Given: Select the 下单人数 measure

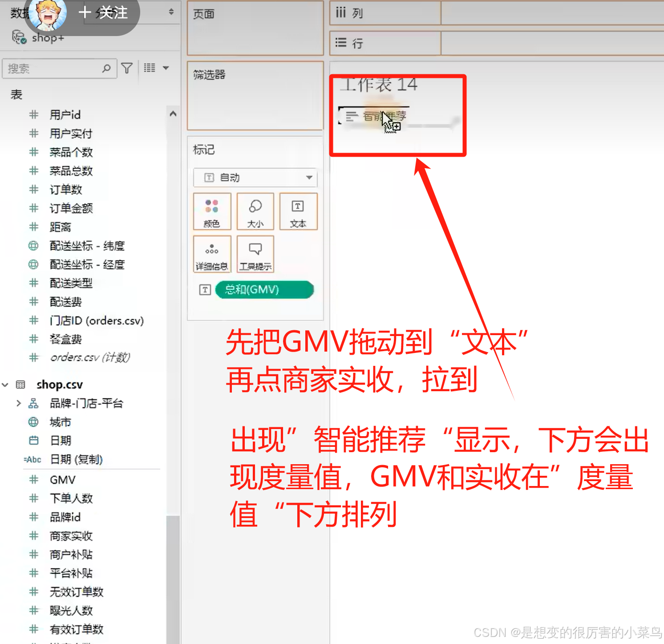Looking at the screenshot, I should click(71, 498).
